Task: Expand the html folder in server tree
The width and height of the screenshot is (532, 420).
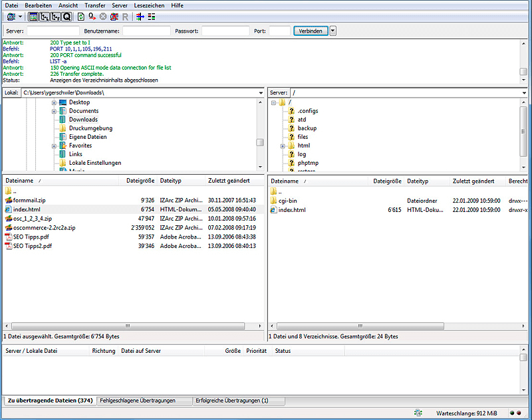Action: (x=283, y=146)
